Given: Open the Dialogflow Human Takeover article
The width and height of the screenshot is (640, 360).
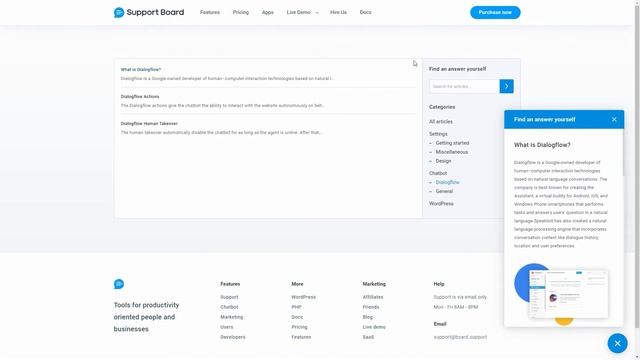Looking at the screenshot, I should [149, 123].
